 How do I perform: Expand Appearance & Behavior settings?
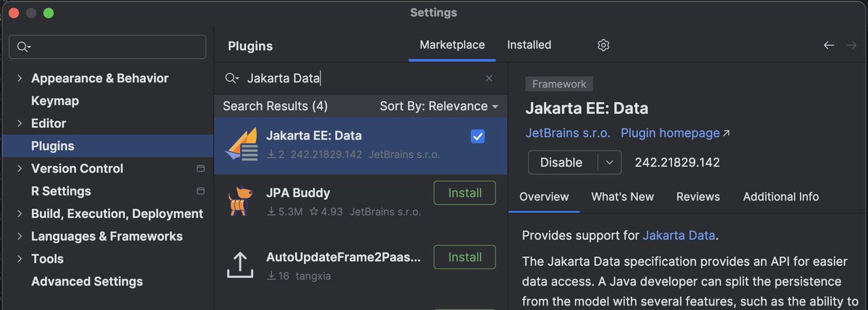19,78
